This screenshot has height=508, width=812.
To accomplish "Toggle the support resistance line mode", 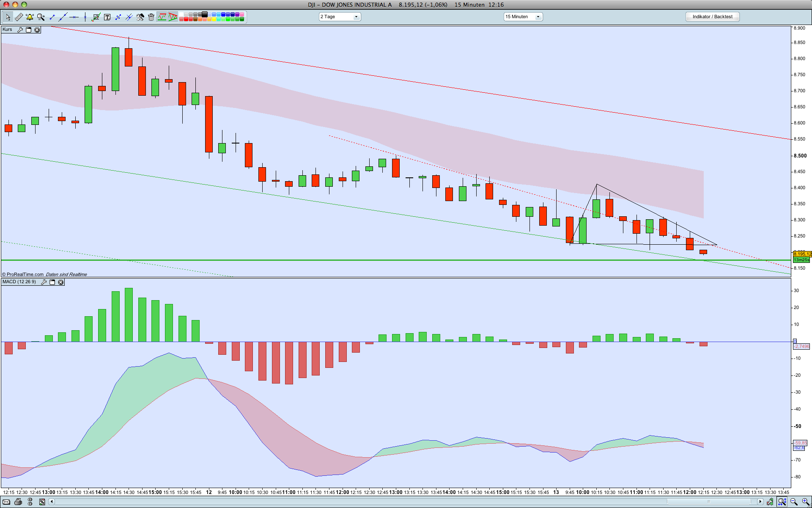I will (x=162, y=17).
